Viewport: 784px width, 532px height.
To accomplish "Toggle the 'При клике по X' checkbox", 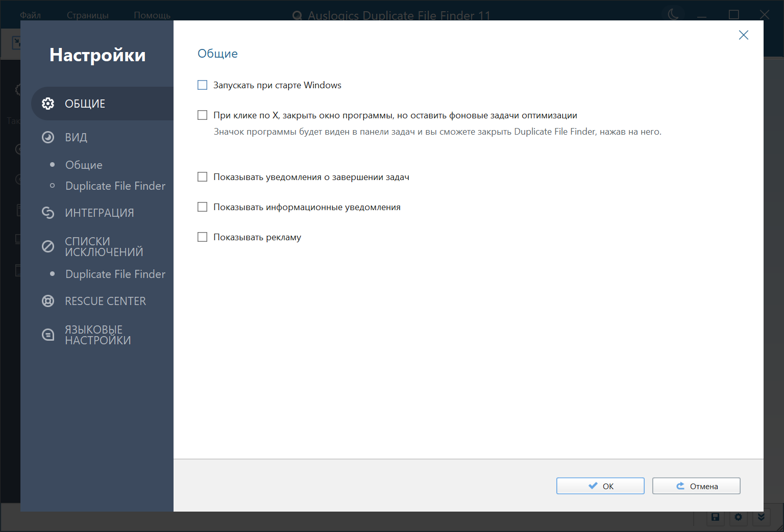I will [203, 115].
